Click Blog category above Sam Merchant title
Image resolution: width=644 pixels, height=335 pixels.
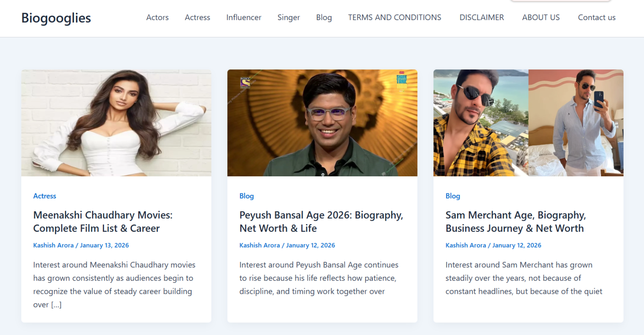pos(453,196)
